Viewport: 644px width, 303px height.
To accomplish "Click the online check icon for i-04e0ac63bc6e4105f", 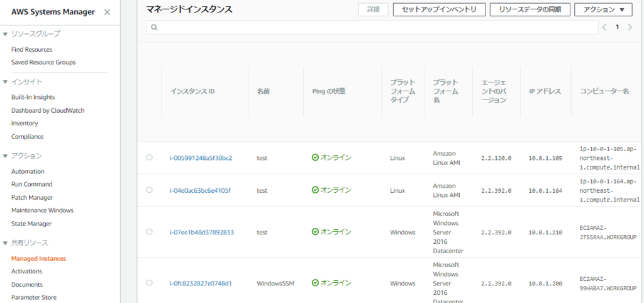I will (x=315, y=190).
